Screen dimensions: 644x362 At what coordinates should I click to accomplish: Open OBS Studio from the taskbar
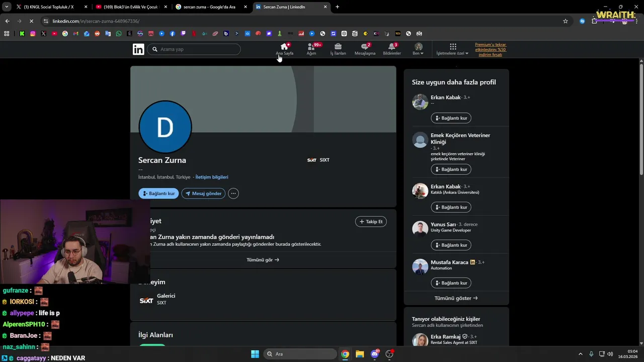click(x=389, y=354)
